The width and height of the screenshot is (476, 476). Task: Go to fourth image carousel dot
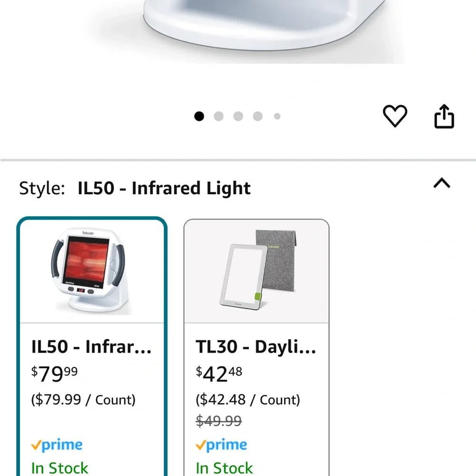(258, 116)
